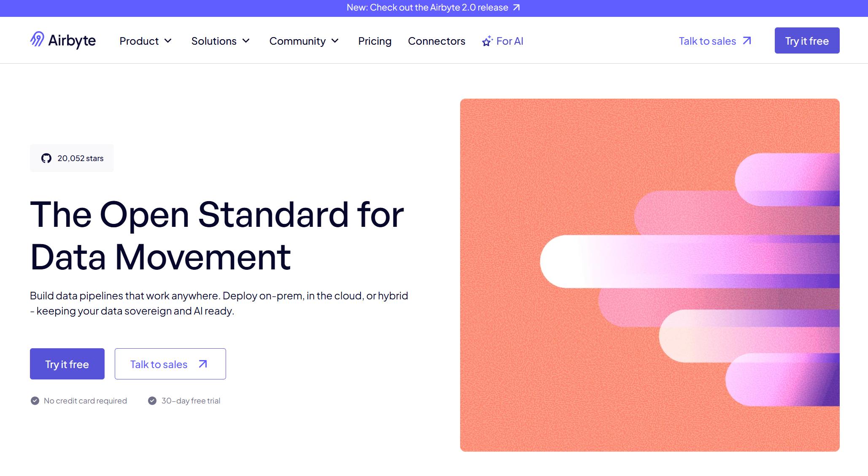Click the Airbyte logo icon

click(x=37, y=39)
